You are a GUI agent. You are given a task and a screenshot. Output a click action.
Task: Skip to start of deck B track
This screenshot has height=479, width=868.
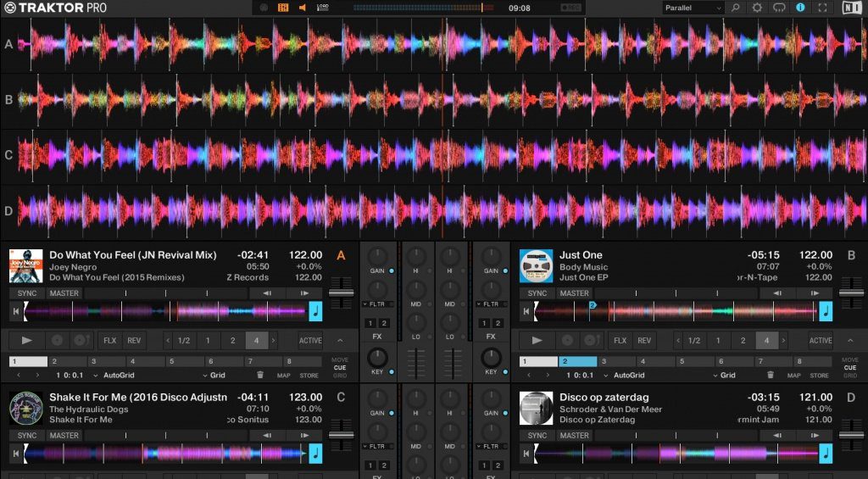pyautogui.click(x=526, y=311)
